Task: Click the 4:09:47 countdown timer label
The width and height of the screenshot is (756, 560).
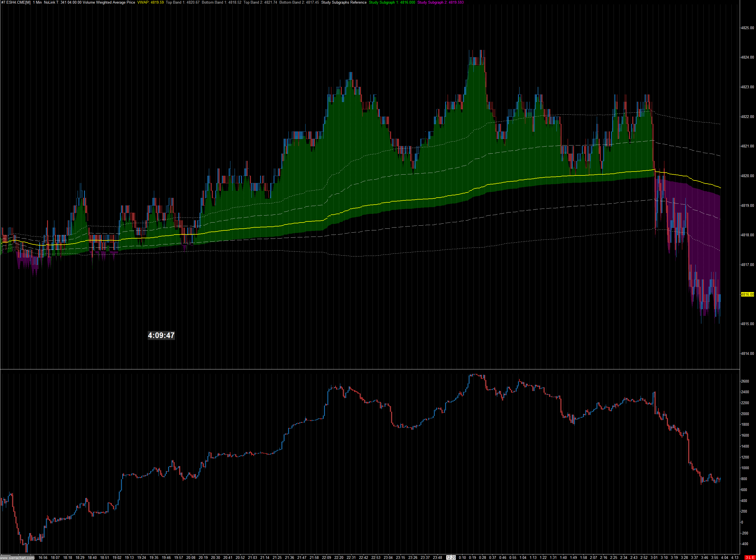Action: 161,335
